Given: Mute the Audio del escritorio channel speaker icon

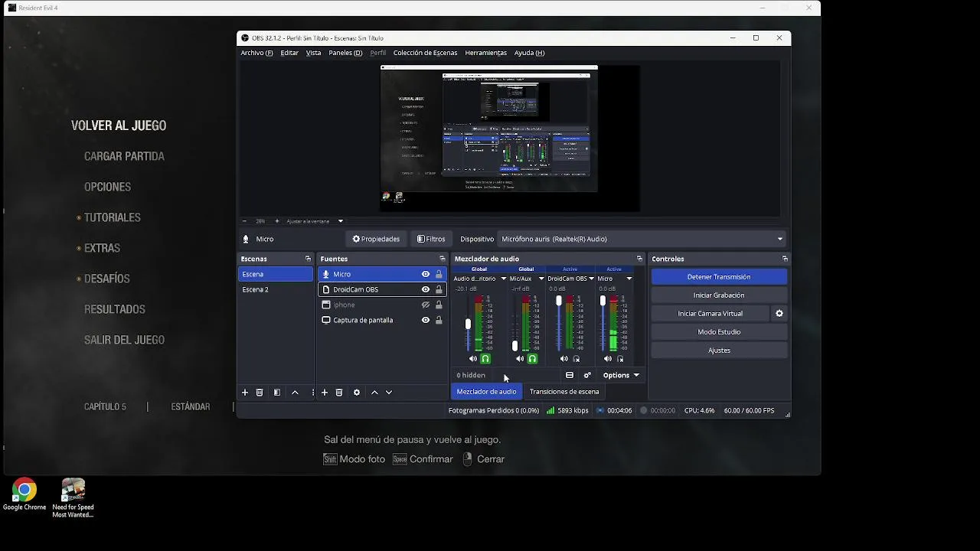Looking at the screenshot, I should coord(473,359).
